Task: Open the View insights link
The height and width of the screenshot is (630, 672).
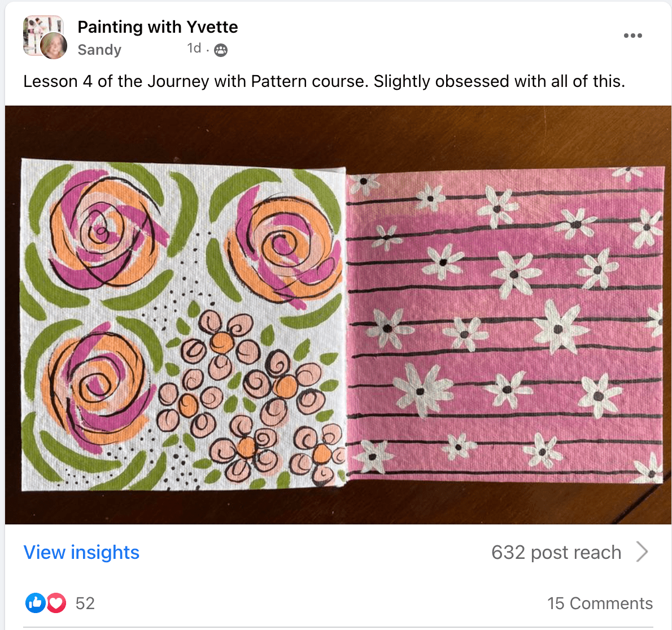Action: pos(81,552)
